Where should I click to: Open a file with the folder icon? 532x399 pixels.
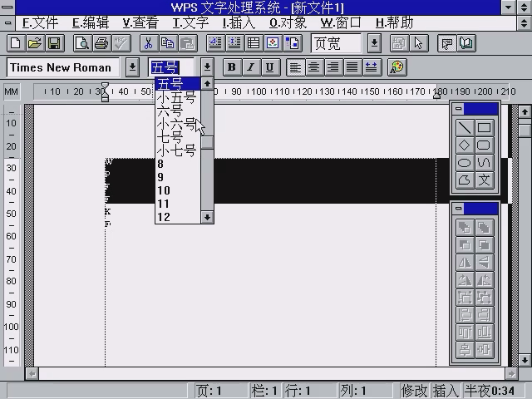pyautogui.click(x=35, y=43)
